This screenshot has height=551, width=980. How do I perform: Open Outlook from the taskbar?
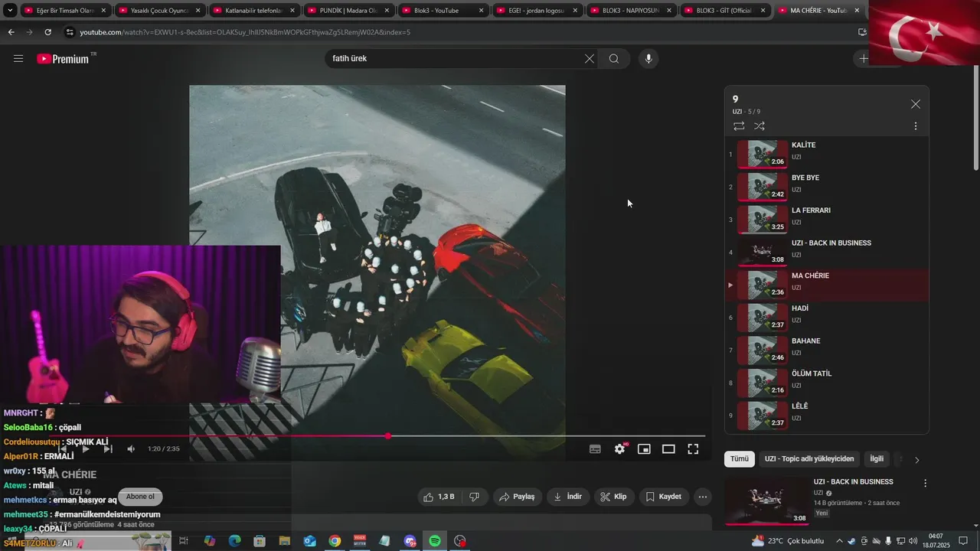click(x=309, y=541)
